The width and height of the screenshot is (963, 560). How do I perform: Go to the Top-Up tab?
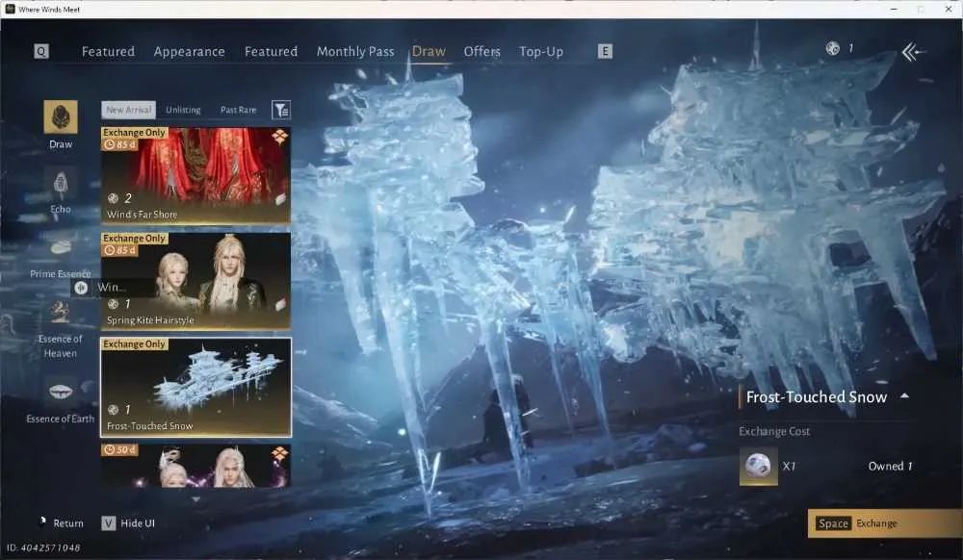pyautogui.click(x=541, y=52)
